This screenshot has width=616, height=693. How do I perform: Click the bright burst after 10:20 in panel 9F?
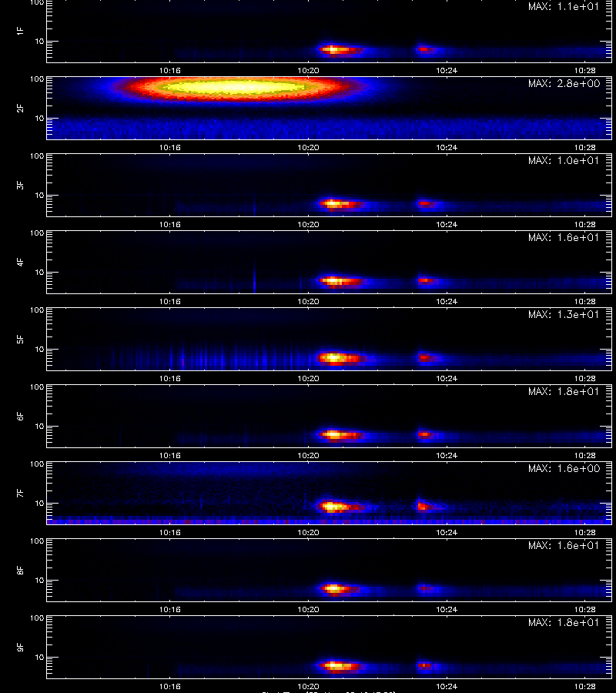[x=339, y=665]
